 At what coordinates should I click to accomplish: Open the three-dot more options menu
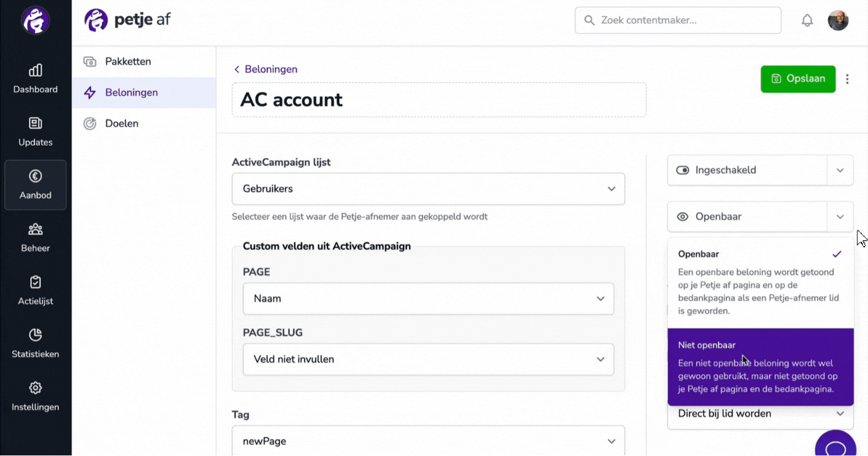click(848, 79)
